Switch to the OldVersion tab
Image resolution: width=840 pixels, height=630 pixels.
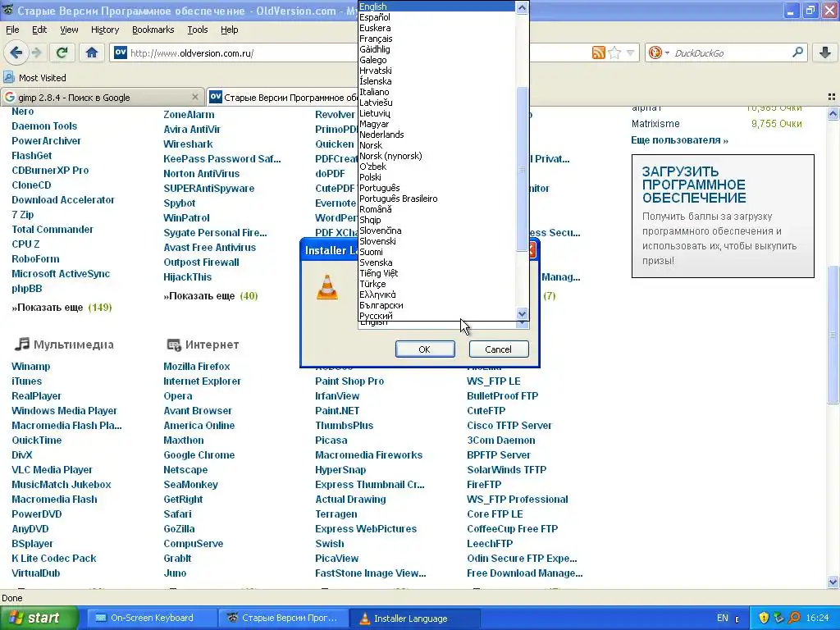click(284, 97)
